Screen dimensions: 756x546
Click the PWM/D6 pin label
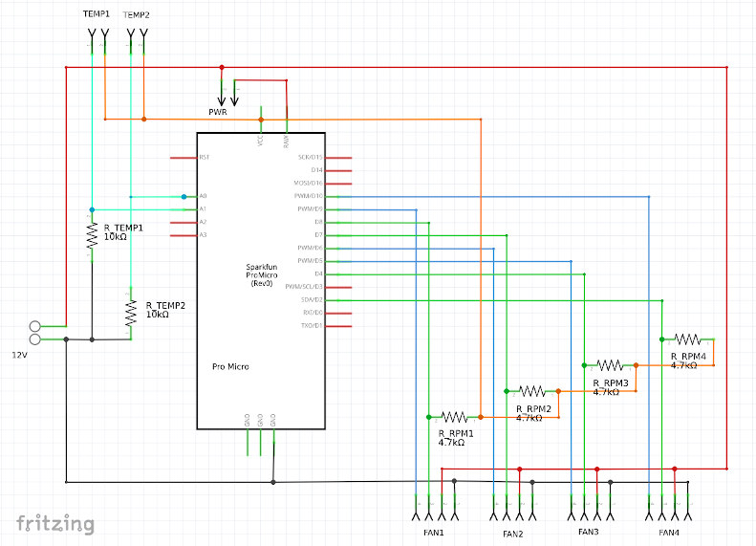310,249
